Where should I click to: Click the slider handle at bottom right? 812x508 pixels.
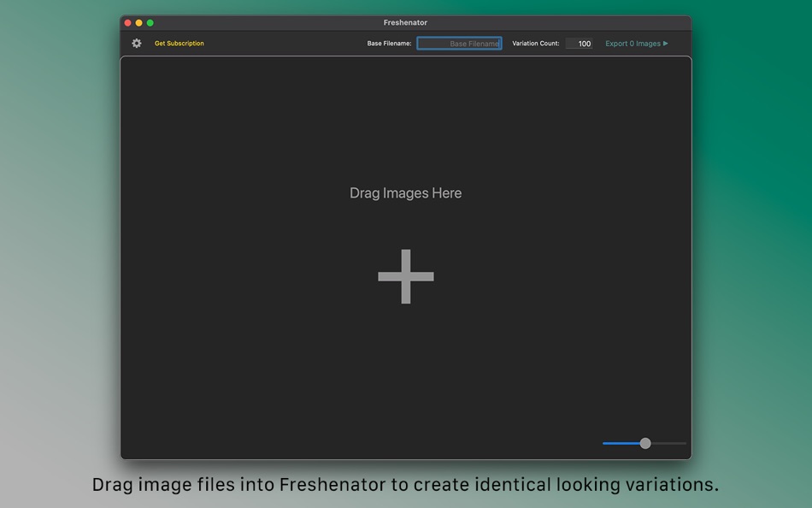pyautogui.click(x=644, y=443)
